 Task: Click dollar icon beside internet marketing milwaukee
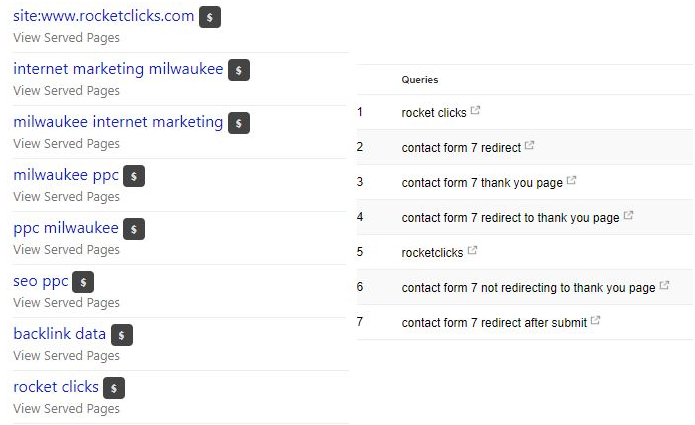click(x=239, y=70)
